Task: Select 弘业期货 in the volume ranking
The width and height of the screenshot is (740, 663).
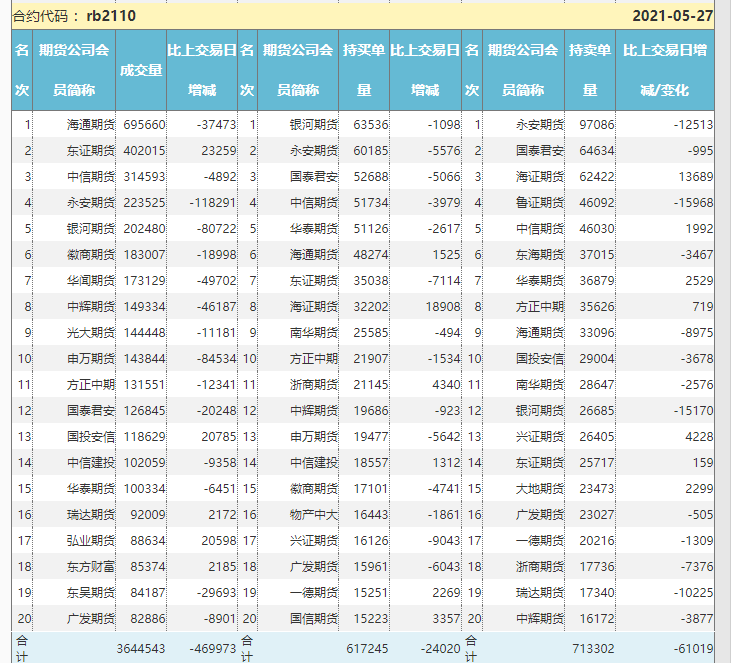Action: tap(90, 541)
